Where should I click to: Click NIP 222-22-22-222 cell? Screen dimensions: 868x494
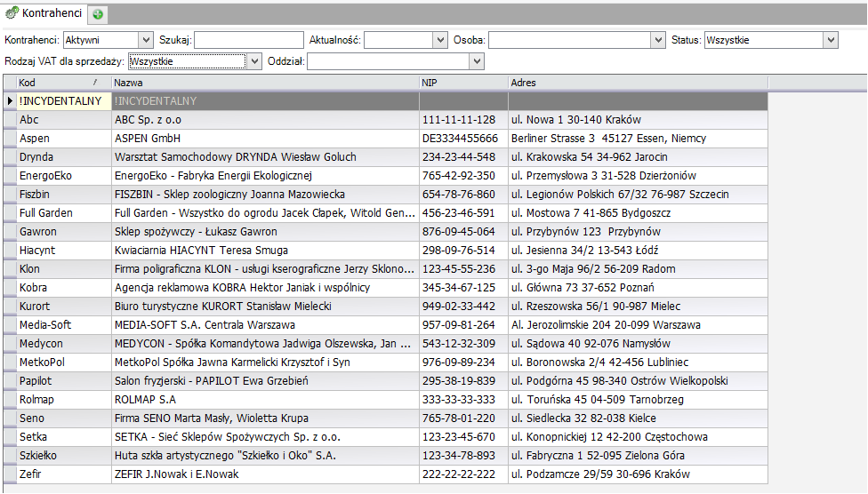click(463, 474)
